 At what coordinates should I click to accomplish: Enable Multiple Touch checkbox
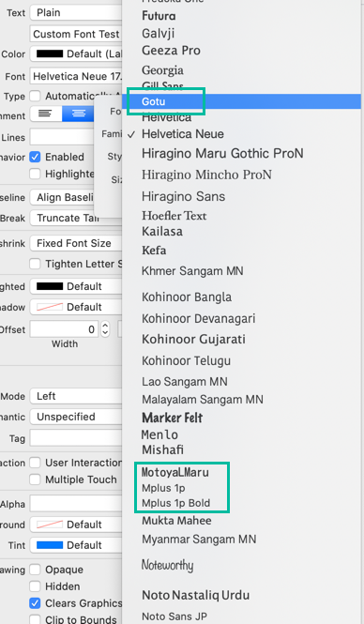pos(35,479)
